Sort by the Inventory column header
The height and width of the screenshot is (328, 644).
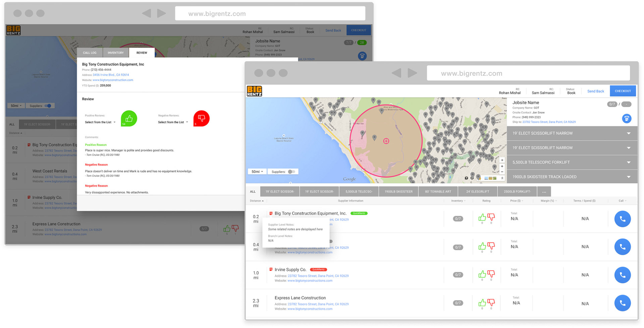coord(458,201)
